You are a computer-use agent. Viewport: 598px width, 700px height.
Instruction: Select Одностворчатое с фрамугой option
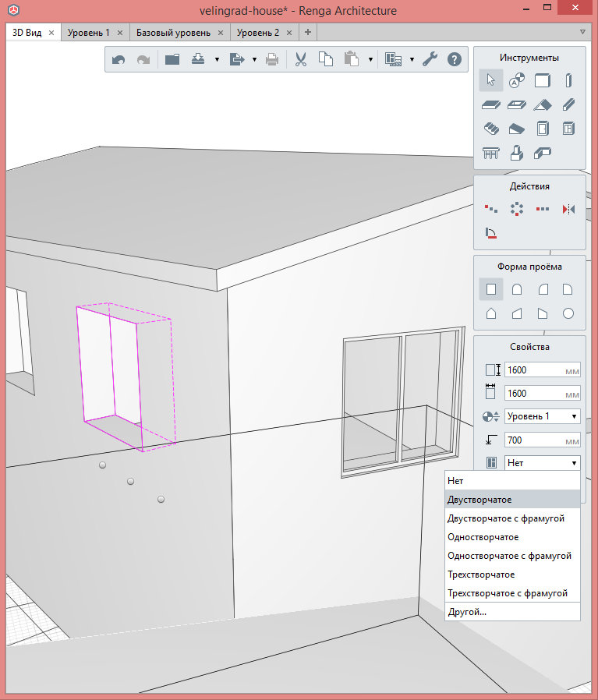pos(512,556)
